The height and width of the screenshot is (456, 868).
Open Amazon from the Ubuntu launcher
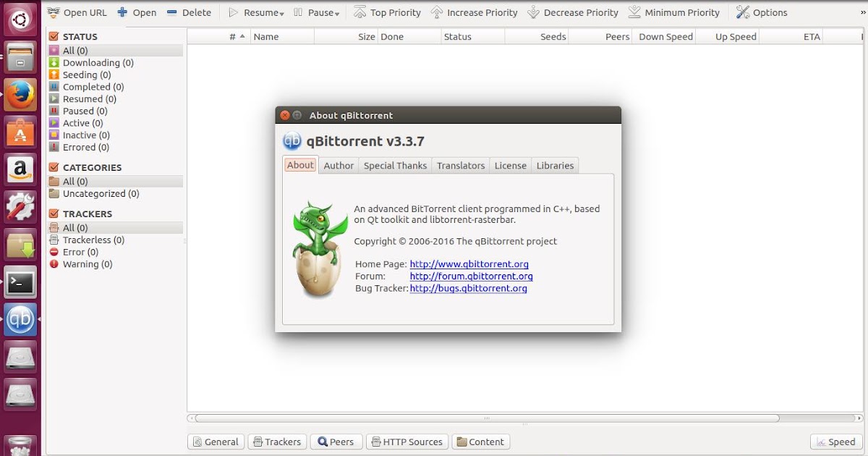(20, 170)
